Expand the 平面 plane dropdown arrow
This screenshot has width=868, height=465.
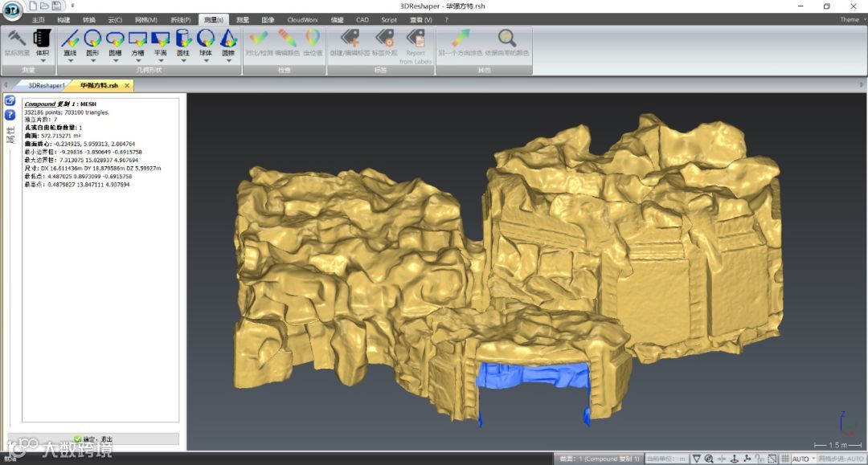click(x=161, y=61)
